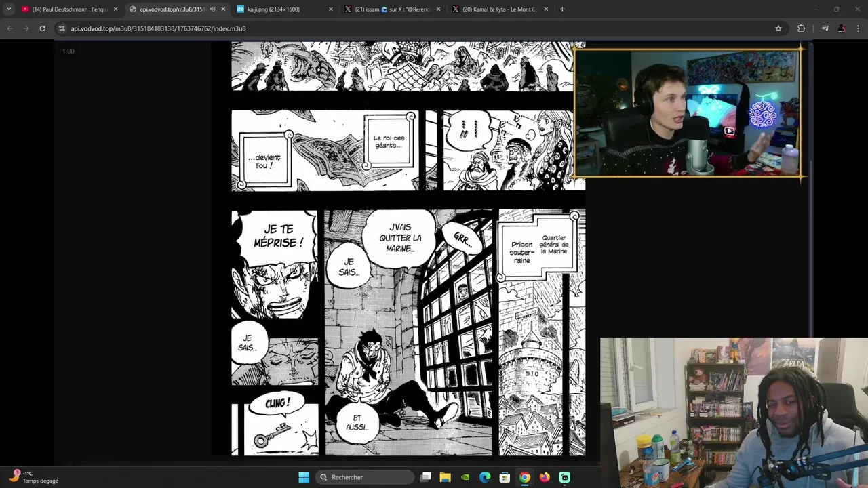Click the bottom-right streamer webcam overlay
The height and width of the screenshot is (488, 868).
tap(734, 413)
